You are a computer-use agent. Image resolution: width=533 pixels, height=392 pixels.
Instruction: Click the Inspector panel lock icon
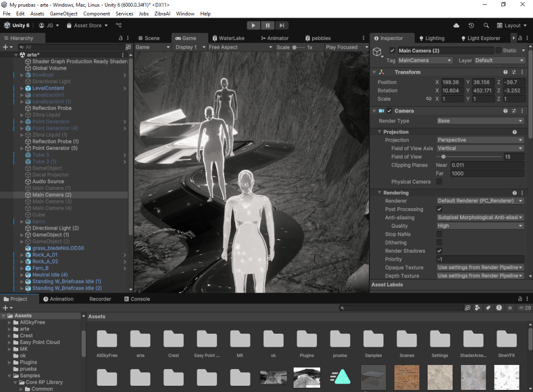click(x=519, y=38)
